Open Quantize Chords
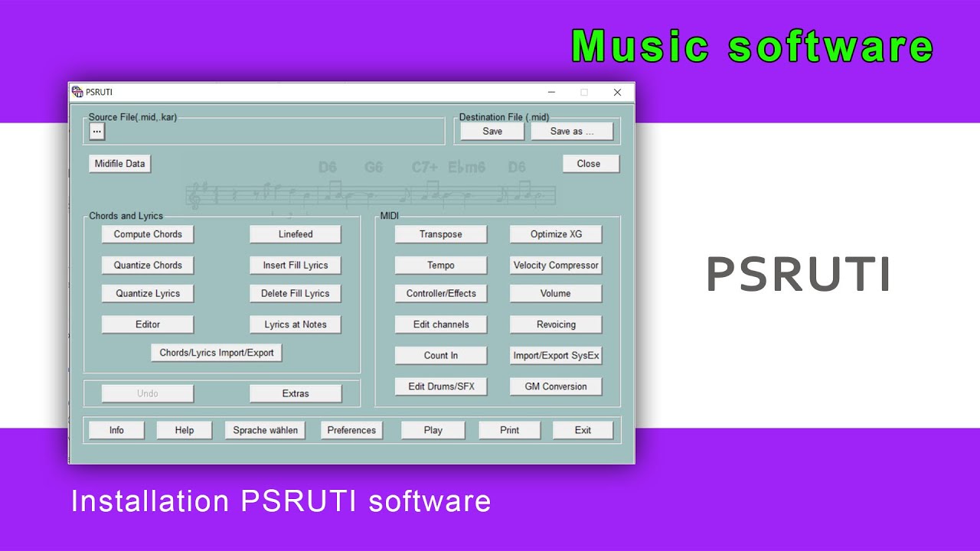Screen dimensions: 980x551 (148, 266)
